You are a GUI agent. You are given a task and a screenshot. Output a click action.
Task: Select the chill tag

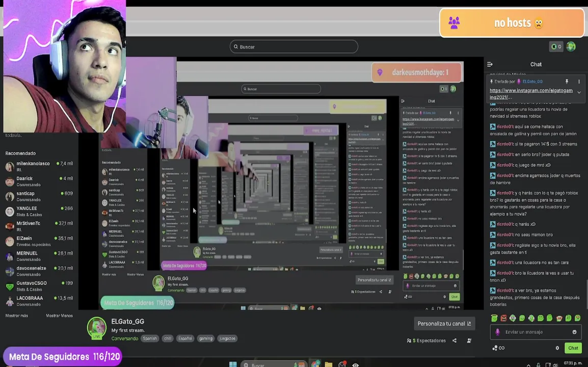(x=168, y=338)
